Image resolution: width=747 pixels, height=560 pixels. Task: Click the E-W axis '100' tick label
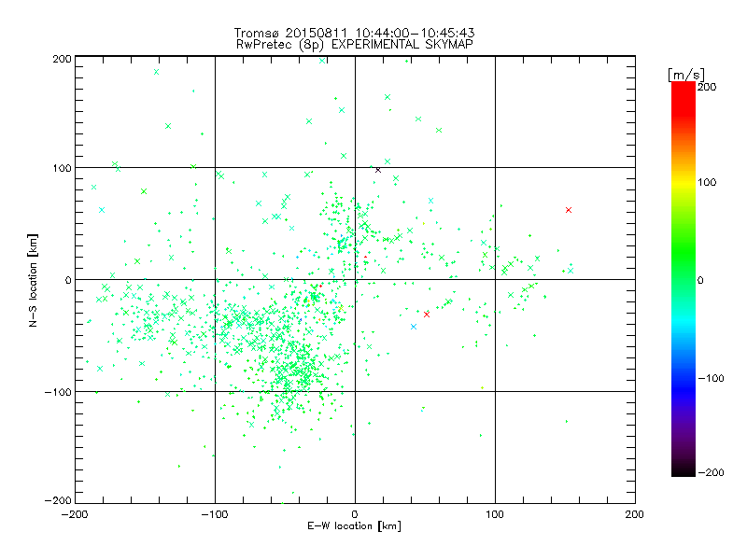tap(495, 514)
